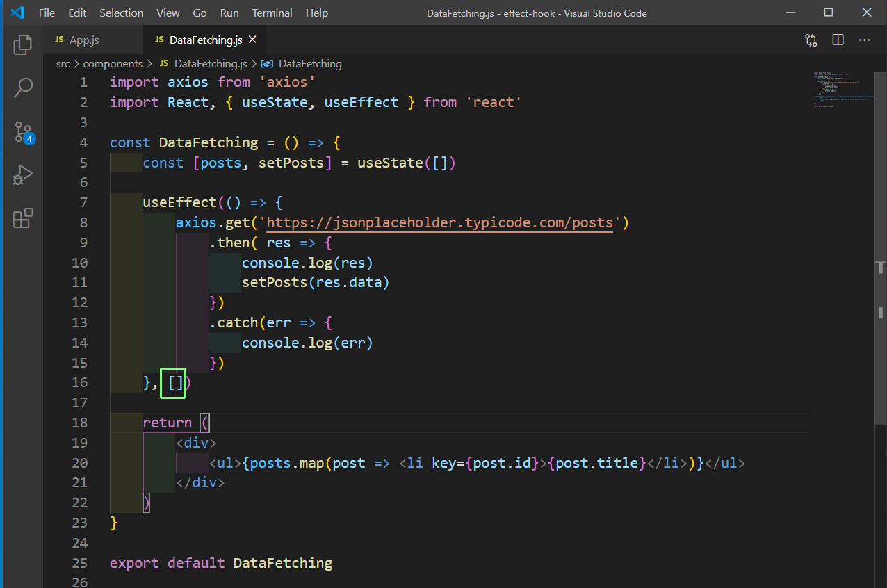This screenshot has width=887, height=588.
Task: Click {post.title} expression on line 20
Action: coord(598,463)
